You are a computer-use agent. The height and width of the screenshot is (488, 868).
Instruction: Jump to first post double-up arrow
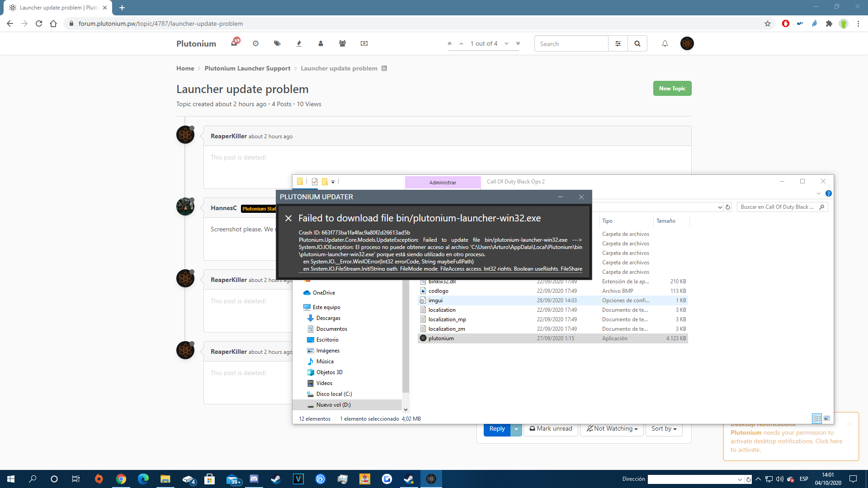coord(449,44)
